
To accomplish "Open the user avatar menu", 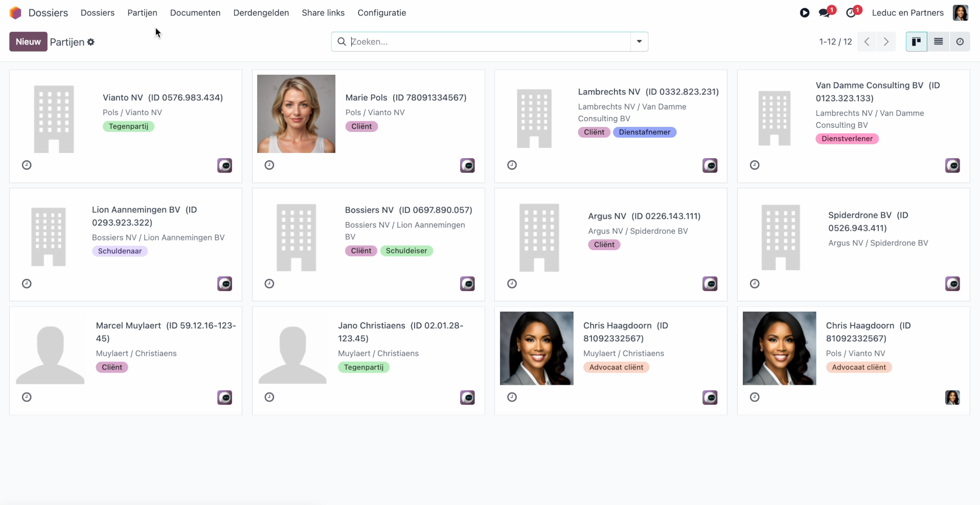I will [x=961, y=13].
